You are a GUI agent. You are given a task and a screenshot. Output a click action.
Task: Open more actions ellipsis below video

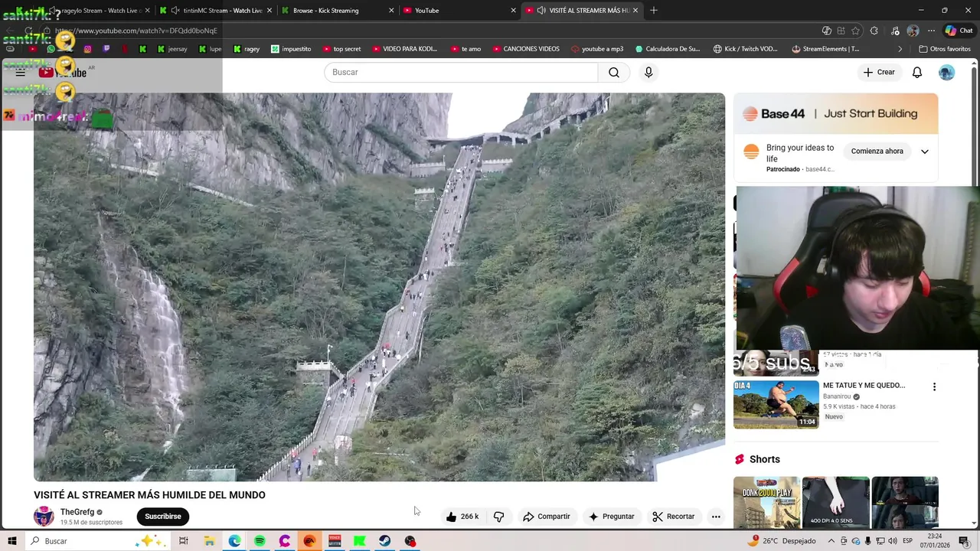coord(716,517)
